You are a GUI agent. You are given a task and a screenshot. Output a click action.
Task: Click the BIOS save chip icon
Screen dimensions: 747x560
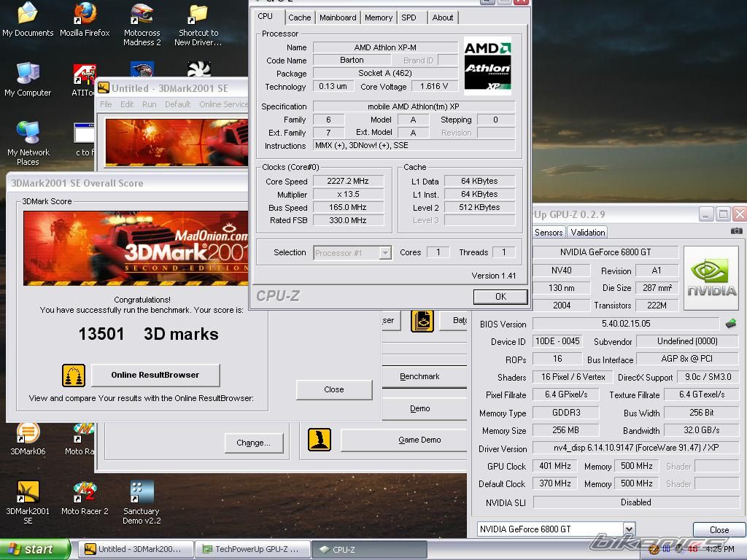[x=730, y=324]
